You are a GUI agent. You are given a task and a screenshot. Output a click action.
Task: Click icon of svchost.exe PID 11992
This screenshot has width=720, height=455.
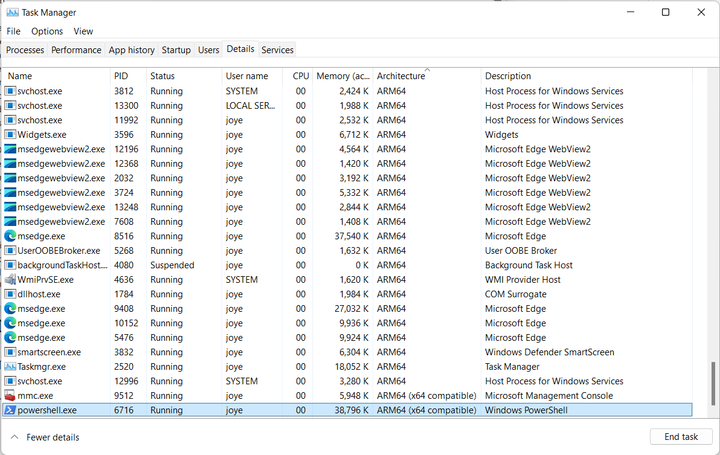coord(10,120)
